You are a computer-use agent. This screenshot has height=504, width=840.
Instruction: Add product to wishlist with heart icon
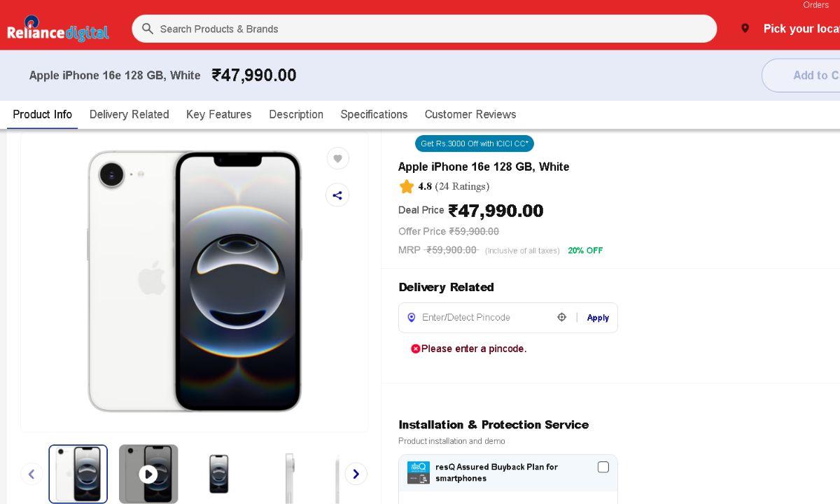click(x=337, y=159)
